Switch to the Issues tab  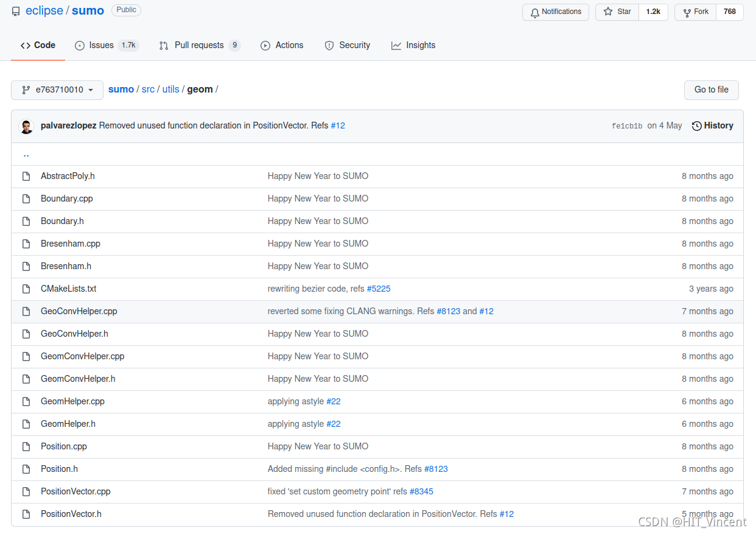click(x=107, y=45)
